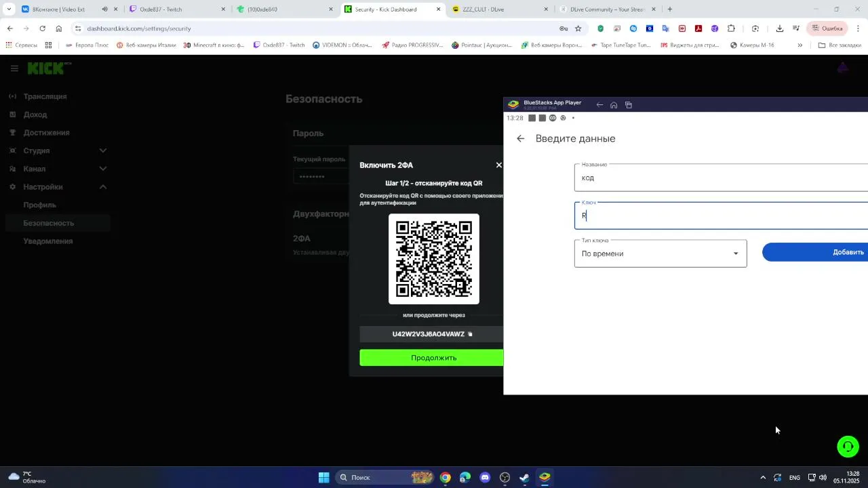This screenshot has height=488, width=868.
Task: Mute the VKontakte tab audio
Action: coord(104,9)
